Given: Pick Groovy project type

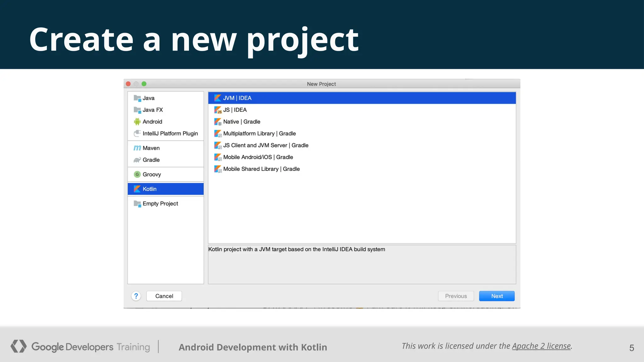Looking at the screenshot, I should [x=166, y=174].
